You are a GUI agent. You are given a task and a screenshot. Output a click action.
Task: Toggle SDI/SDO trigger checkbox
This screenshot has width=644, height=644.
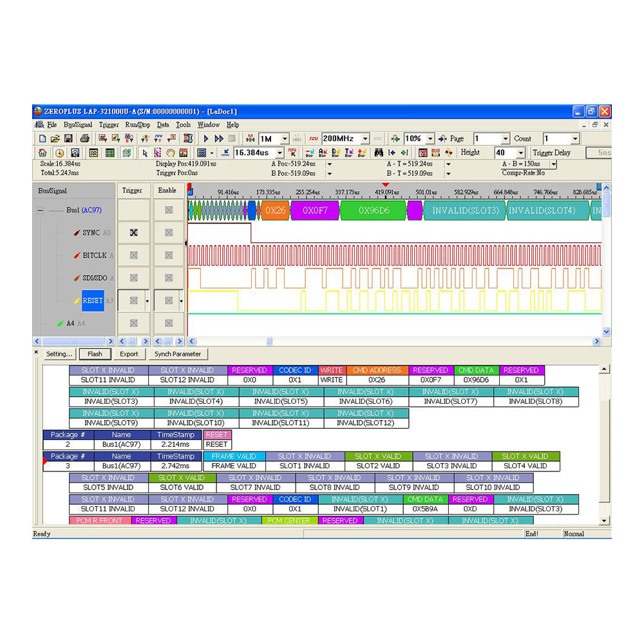tap(133, 278)
